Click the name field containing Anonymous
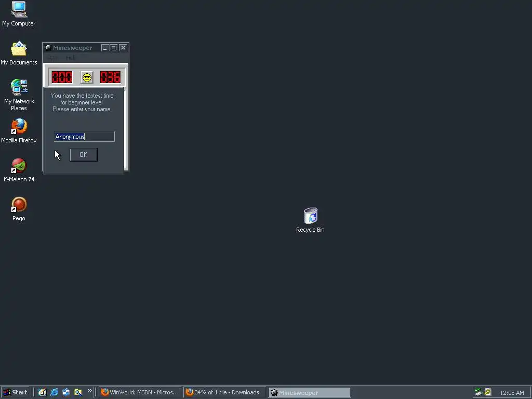Image resolution: width=532 pixels, height=399 pixels. tap(84, 137)
